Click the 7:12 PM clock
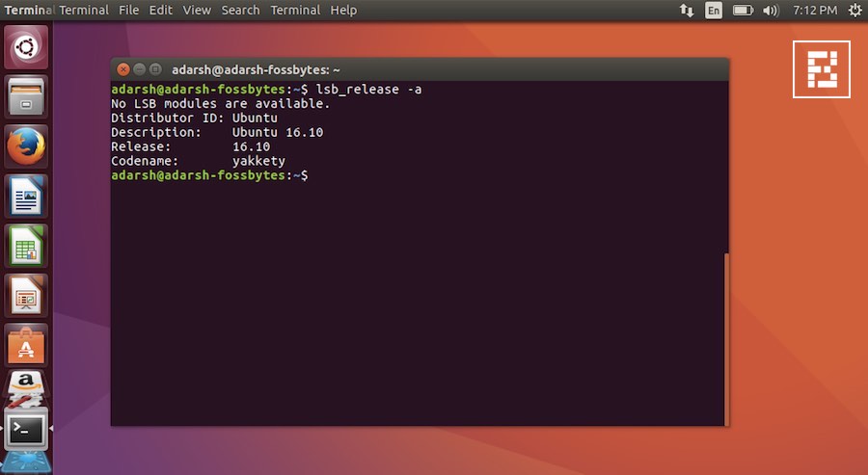The height and width of the screenshot is (475, 868). pos(815,11)
